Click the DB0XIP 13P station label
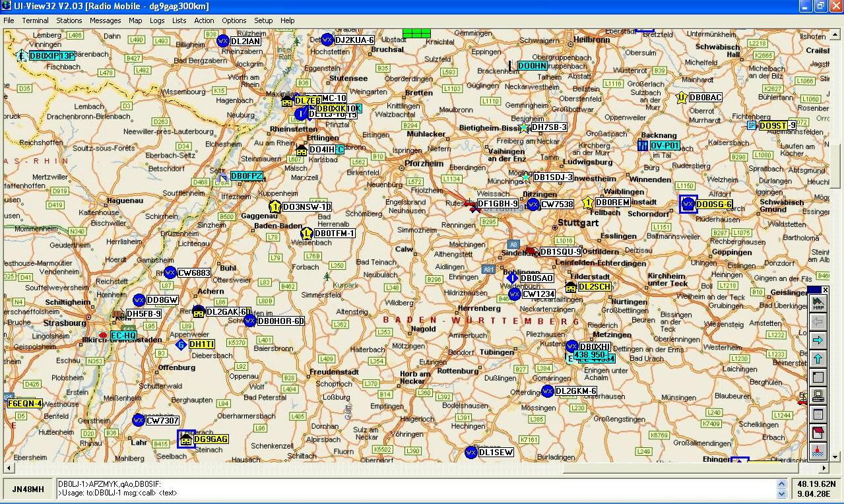844x504 pixels. coord(52,56)
